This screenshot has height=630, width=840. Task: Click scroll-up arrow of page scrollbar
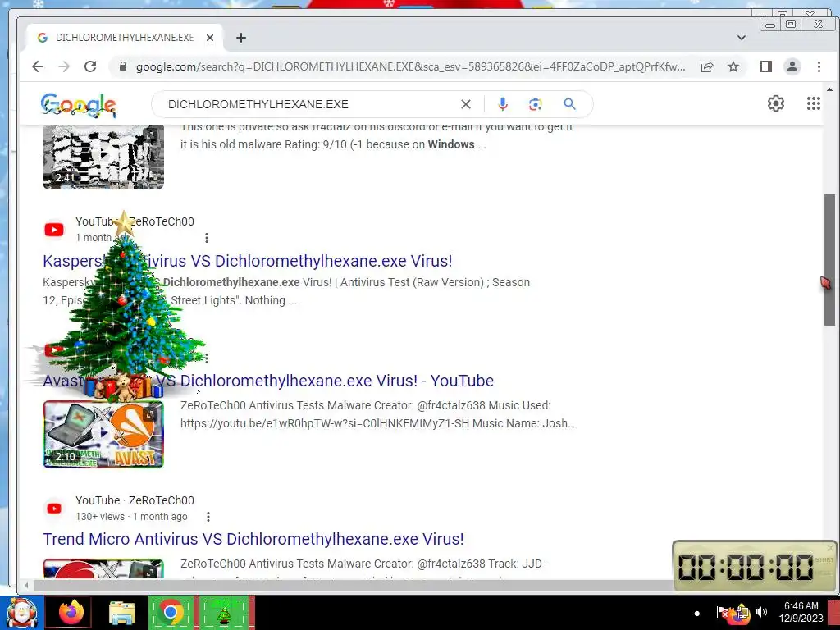[x=829, y=90]
